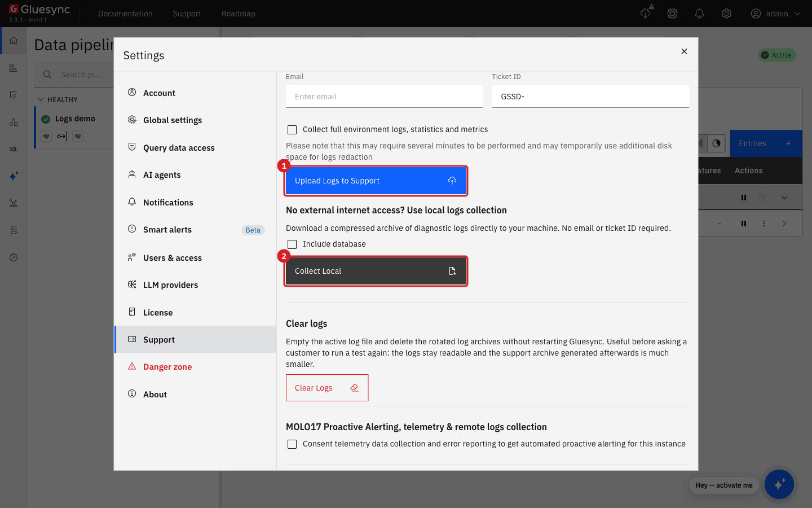Image resolution: width=812 pixels, height=508 pixels.
Task: Click the gear settings icon in the top bar
Action: pos(726,14)
